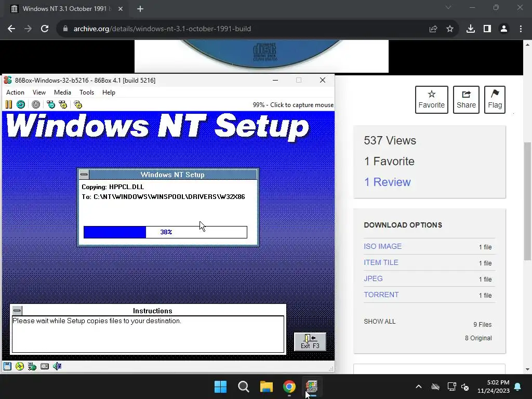Click the Favorite button on archive.org
Viewport: 532px width, 399px height.
click(x=432, y=100)
